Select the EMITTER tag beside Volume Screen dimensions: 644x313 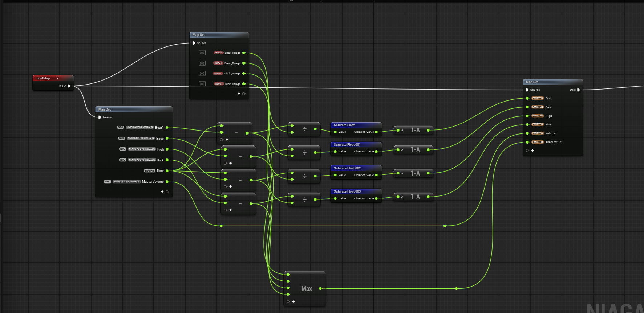click(538, 133)
